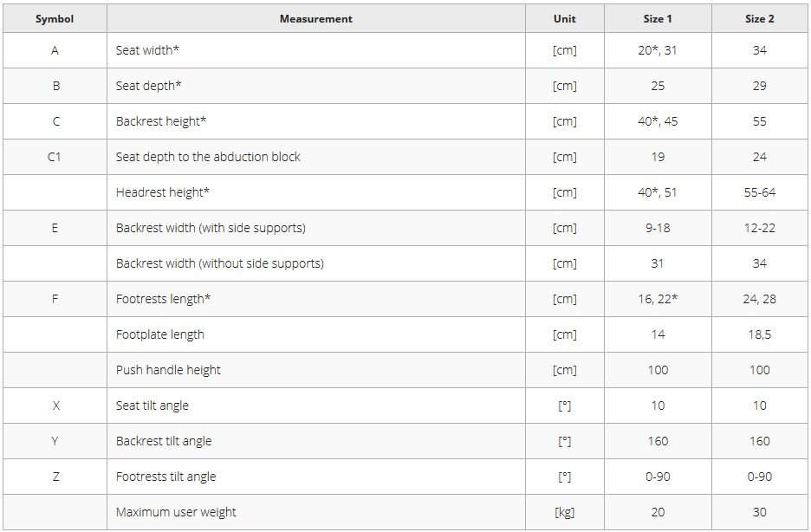The width and height of the screenshot is (811, 532).
Task: Select the Y symbol for Backrest tilt angle
Action: click(55, 441)
